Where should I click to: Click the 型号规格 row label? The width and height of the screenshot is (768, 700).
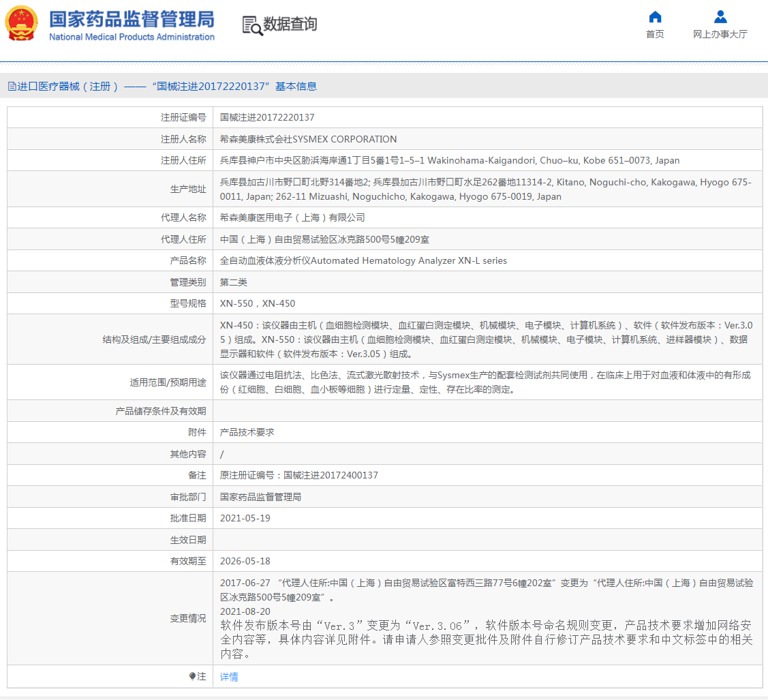coord(188,304)
